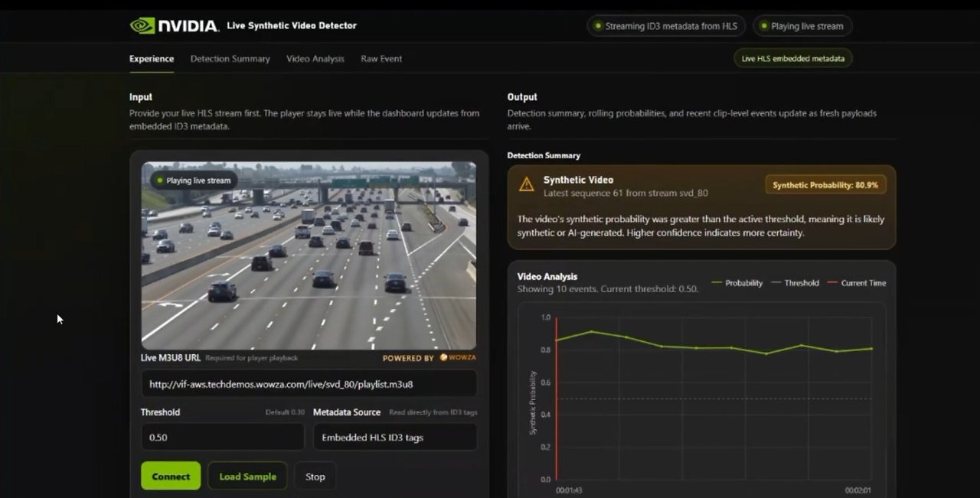The width and height of the screenshot is (980, 498).
Task: Click the Input section heading
Action: click(x=141, y=97)
